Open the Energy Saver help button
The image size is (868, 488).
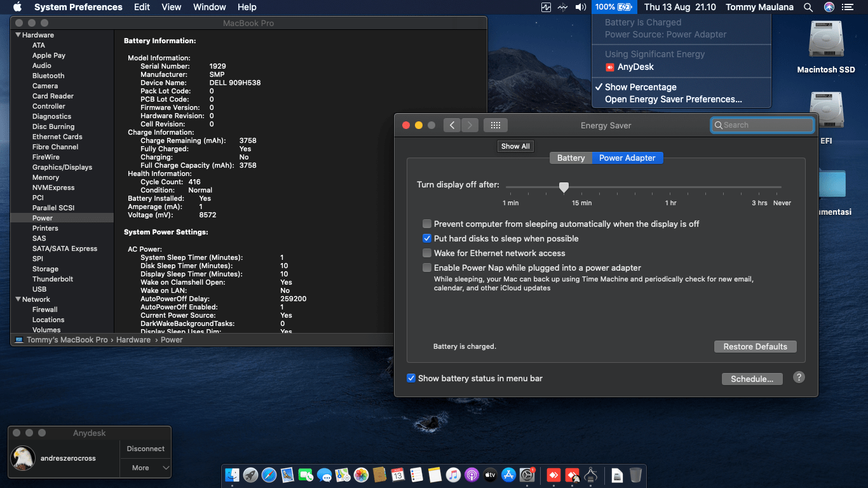pyautogui.click(x=799, y=377)
